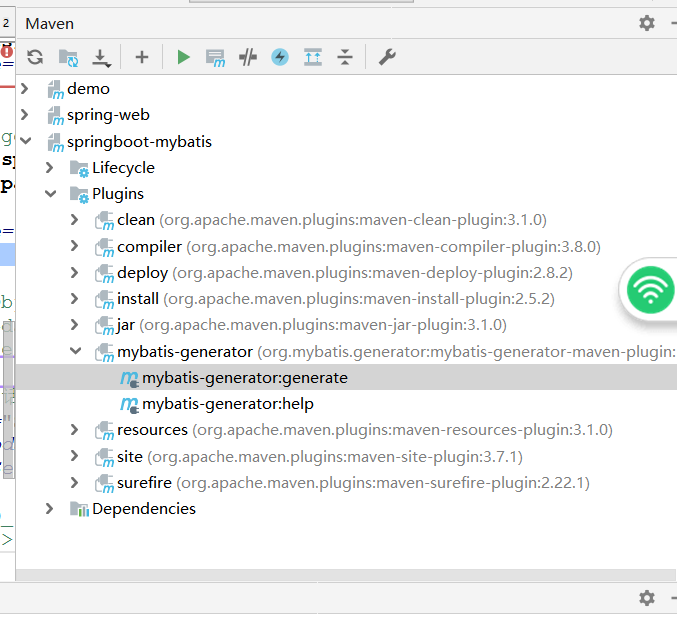The height and width of the screenshot is (621, 677).
Task: Select the deploy plugin row
Action: (345, 273)
